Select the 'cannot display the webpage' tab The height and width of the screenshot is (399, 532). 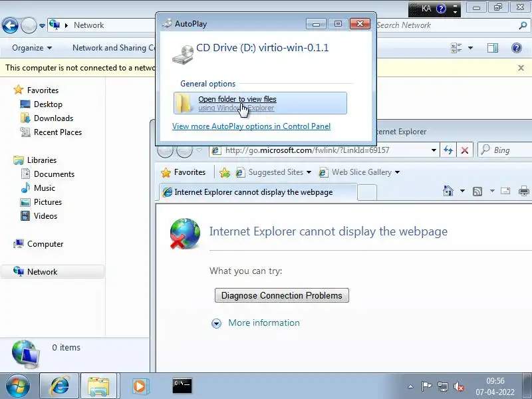coord(258,192)
